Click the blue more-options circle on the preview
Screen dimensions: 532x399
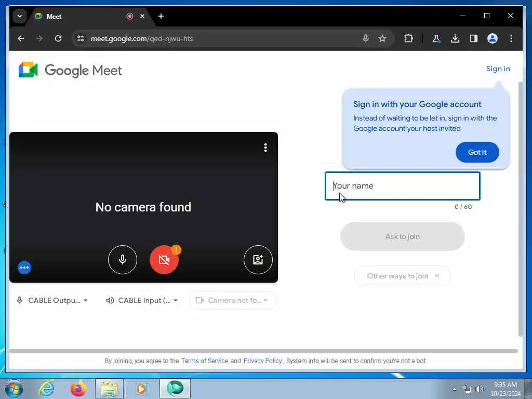(24, 268)
